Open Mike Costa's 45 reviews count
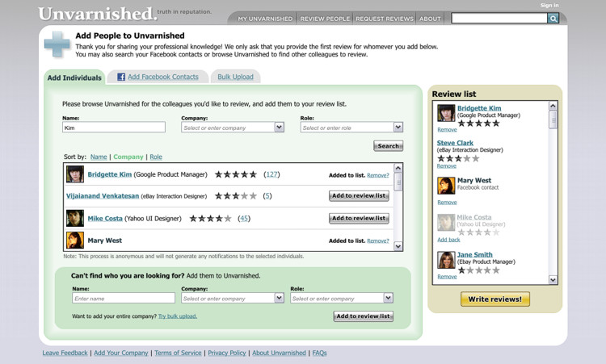Viewport: 606px width, 364px height. pyautogui.click(x=244, y=219)
